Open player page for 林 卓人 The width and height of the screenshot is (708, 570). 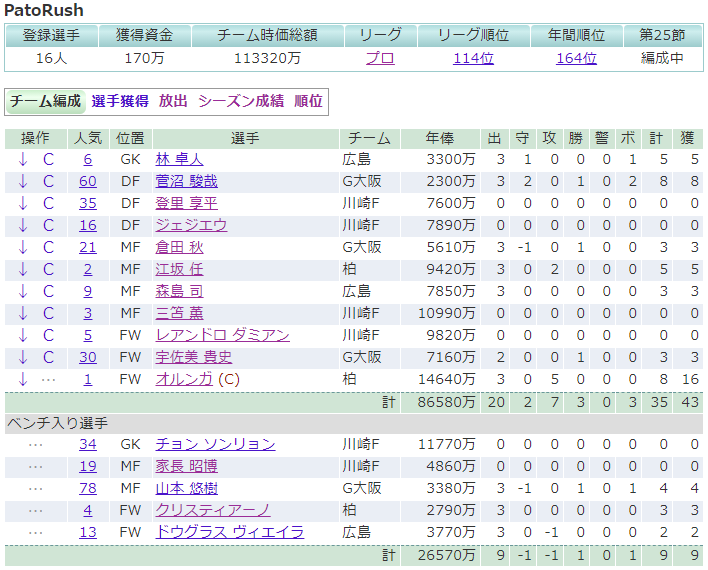179,159
